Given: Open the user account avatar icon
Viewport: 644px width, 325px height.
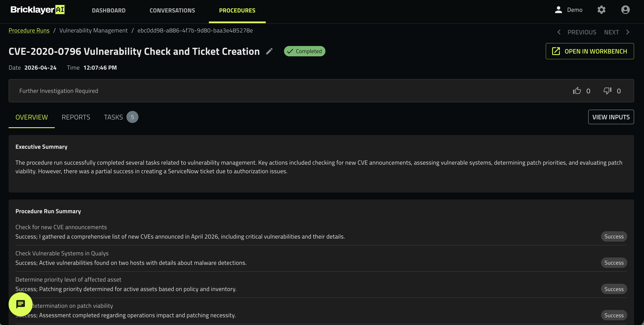Looking at the screenshot, I should (x=625, y=10).
